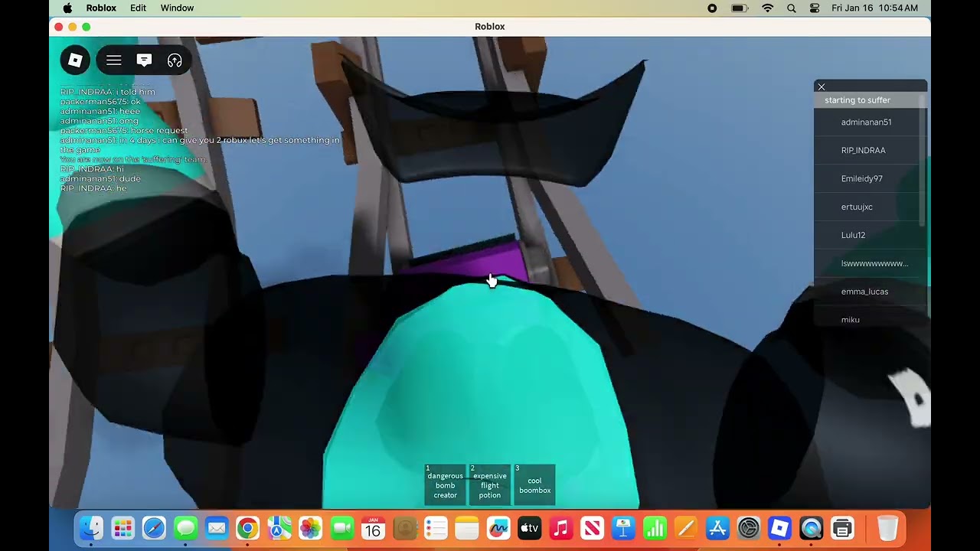Click the Roblox icon in the Dock
Image resolution: width=980 pixels, height=551 pixels.
[x=779, y=528]
